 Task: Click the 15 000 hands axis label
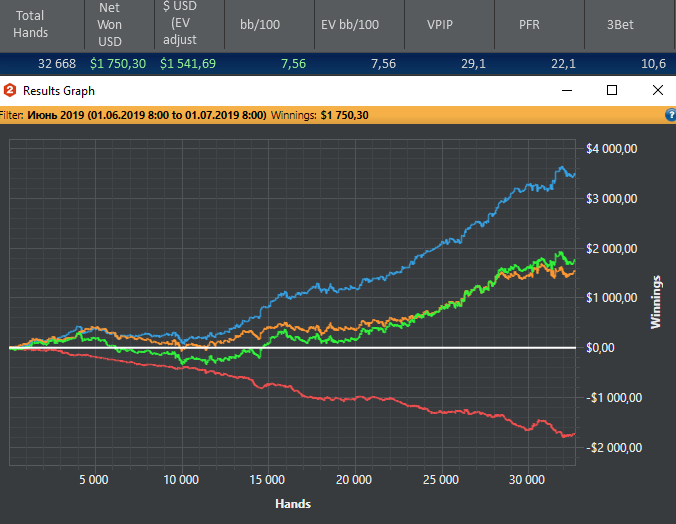click(267, 480)
